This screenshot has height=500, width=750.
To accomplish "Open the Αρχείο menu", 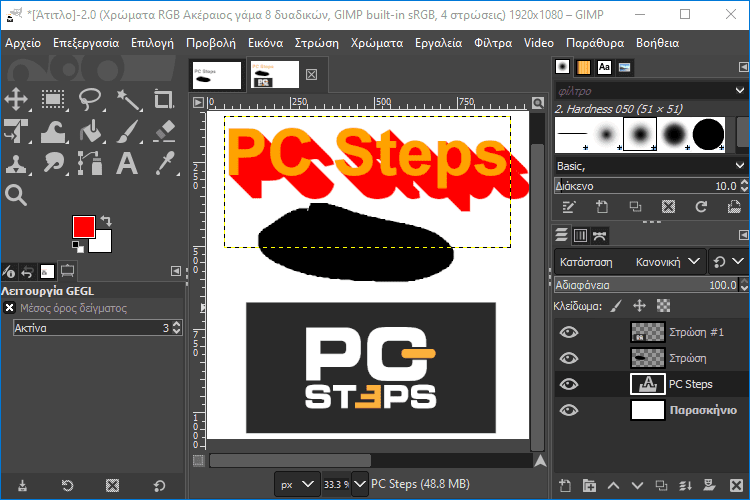I will (23, 43).
